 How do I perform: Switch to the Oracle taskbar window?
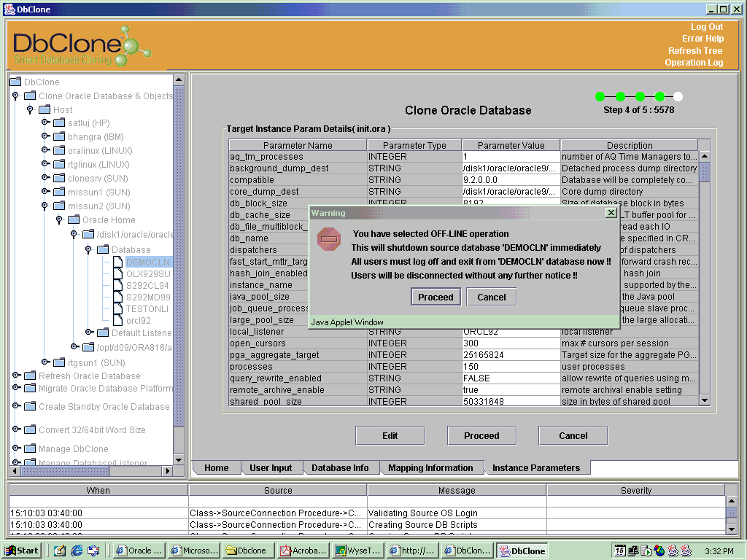click(139, 551)
